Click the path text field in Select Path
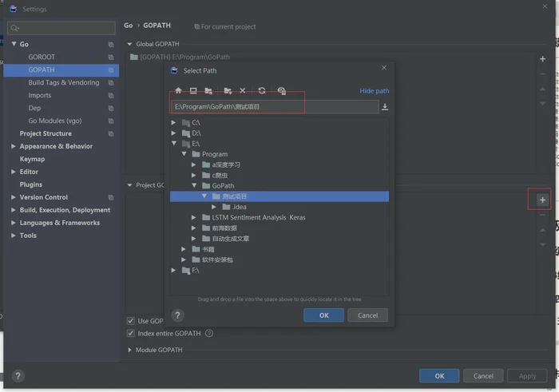This screenshot has width=559, height=392. (x=275, y=106)
